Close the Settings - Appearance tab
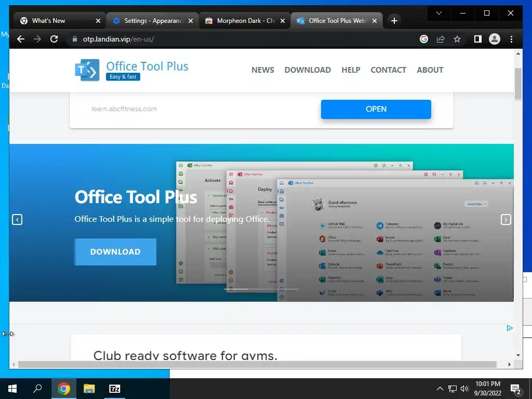The width and height of the screenshot is (532, 399). click(191, 21)
